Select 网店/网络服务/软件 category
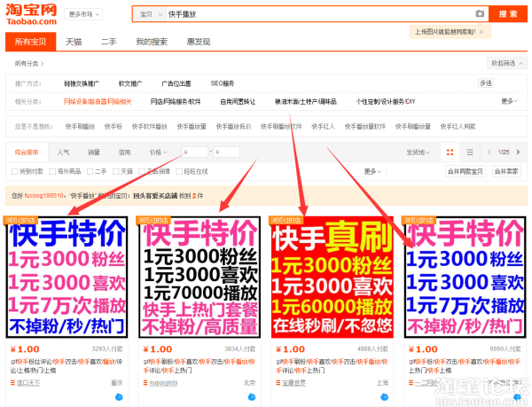 click(176, 101)
